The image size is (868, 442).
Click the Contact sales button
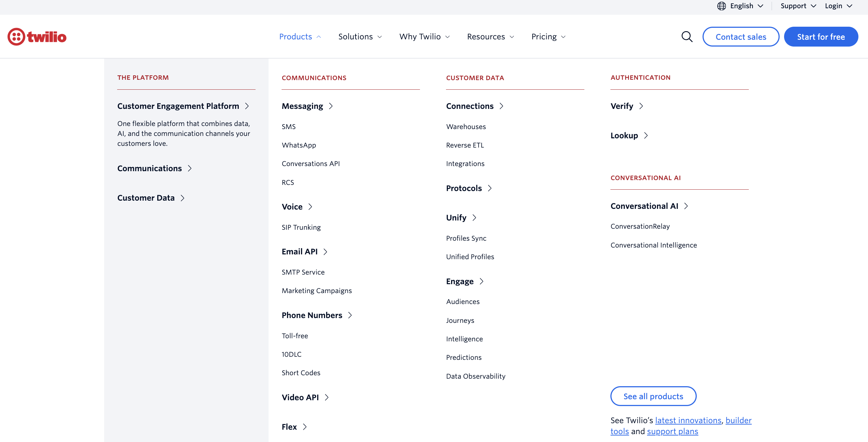point(741,37)
